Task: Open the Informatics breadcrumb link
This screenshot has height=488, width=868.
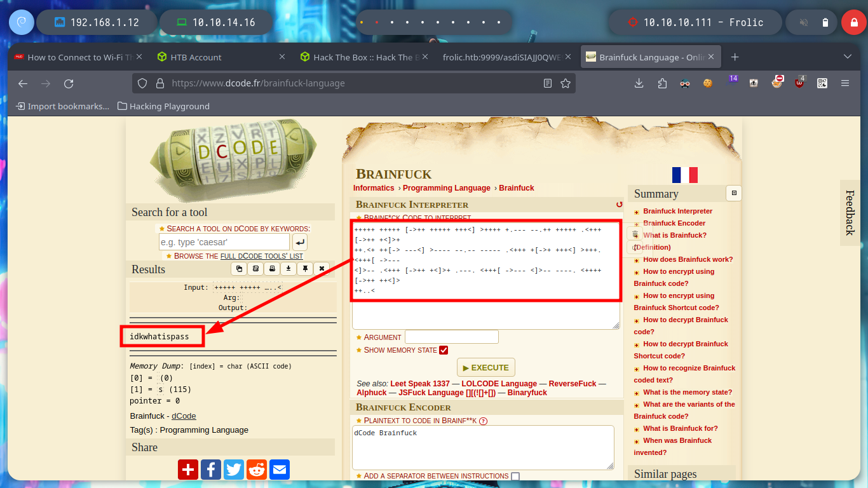Action: (374, 188)
